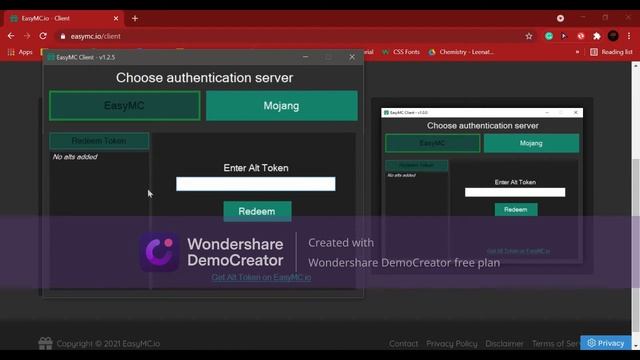Click the lock icon in address bar
The width and height of the screenshot is (640, 360).
pyautogui.click(x=62, y=36)
